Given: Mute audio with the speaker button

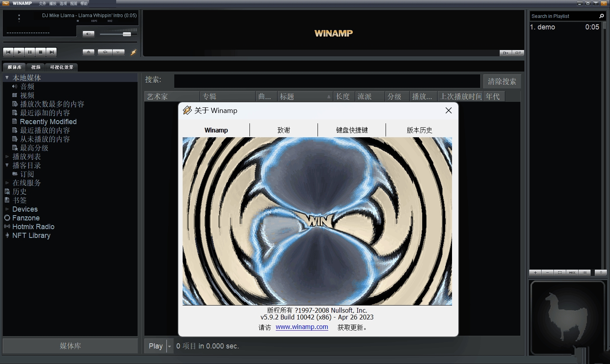Looking at the screenshot, I should (x=88, y=34).
